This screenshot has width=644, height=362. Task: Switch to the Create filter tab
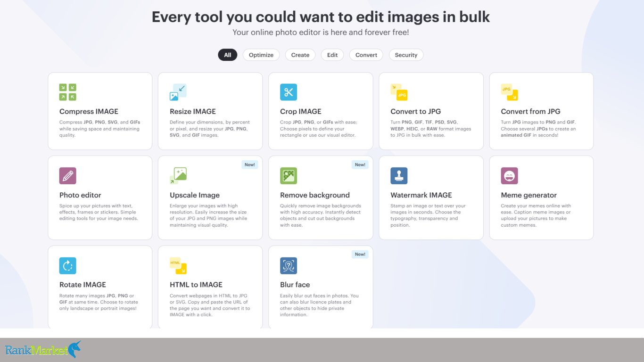click(x=300, y=55)
